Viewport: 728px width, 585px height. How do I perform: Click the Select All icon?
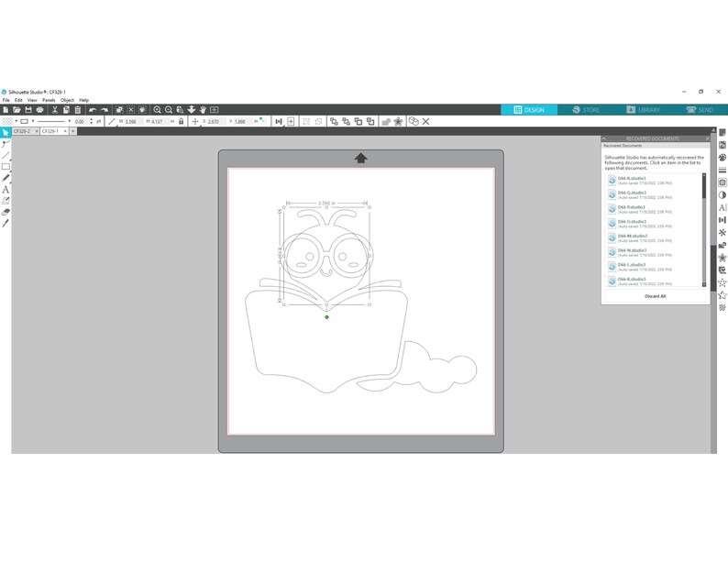[119, 109]
